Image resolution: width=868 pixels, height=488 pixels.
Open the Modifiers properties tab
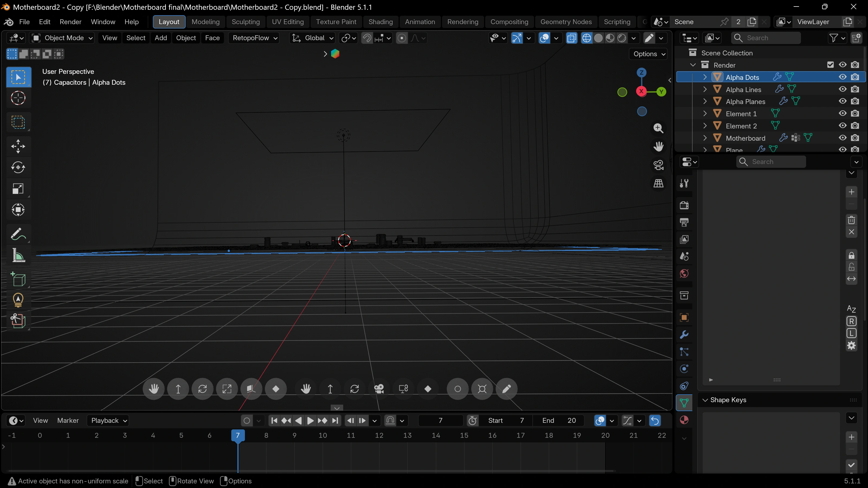click(x=684, y=335)
